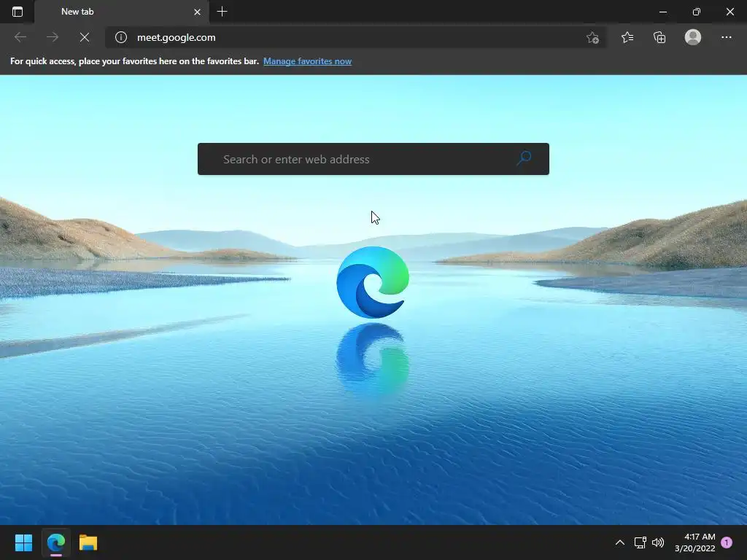
Task: Open Settings and more ellipsis menu
Action: pos(726,37)
